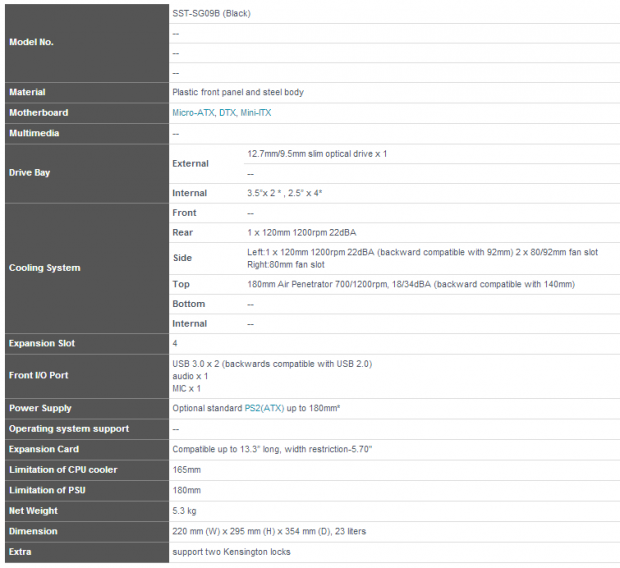Click the slim optical drive specification text
This screenshot has height=568, width=620.
[x=317, y=154]
